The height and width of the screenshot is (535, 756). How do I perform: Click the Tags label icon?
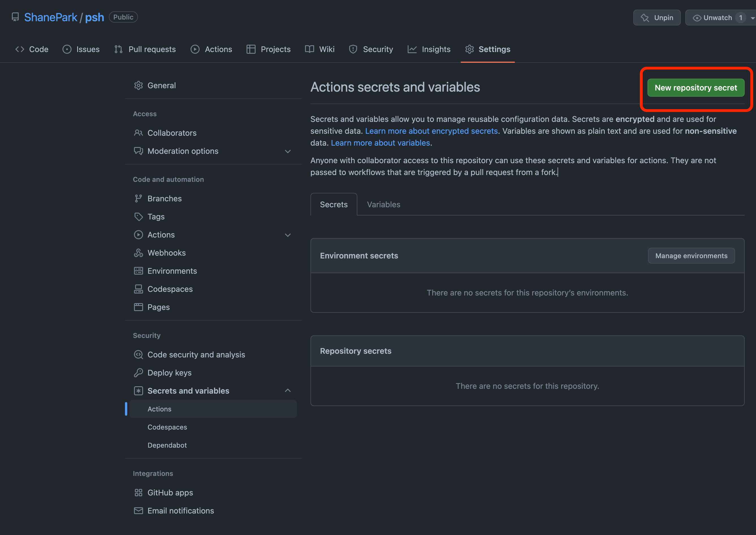pyautogui.click(x=138, y=216)
